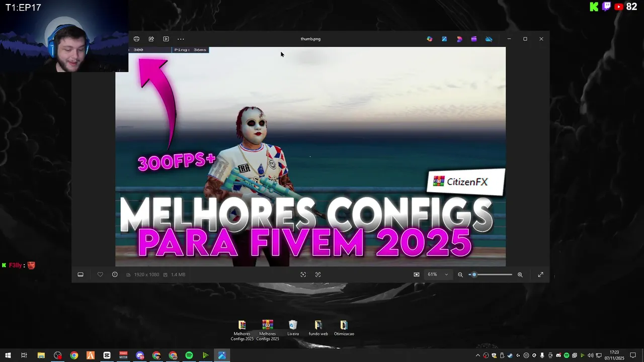Open the orange app on the taskbar

click(x=91, y=355)
